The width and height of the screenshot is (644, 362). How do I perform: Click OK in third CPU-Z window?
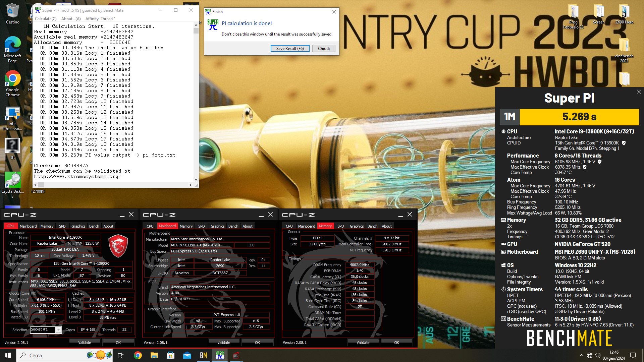pos(396,343)
